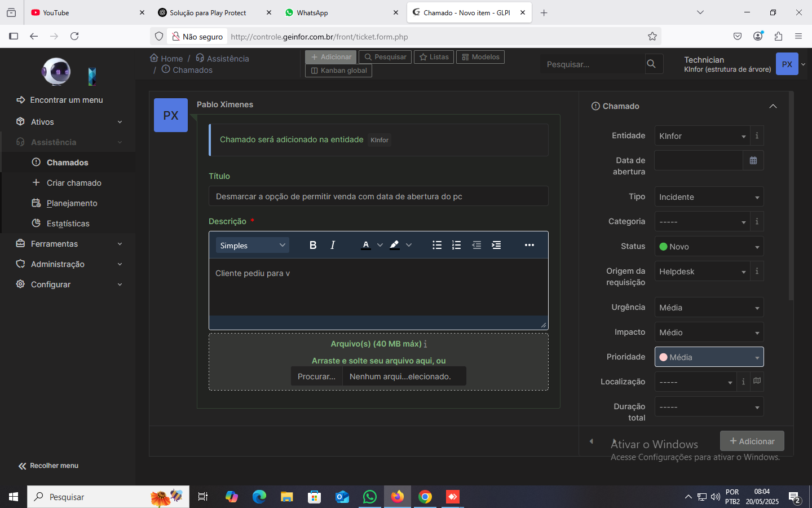Open the Pesquisar button in the top toolbar
812x508 pixels.
coord(385,57)
